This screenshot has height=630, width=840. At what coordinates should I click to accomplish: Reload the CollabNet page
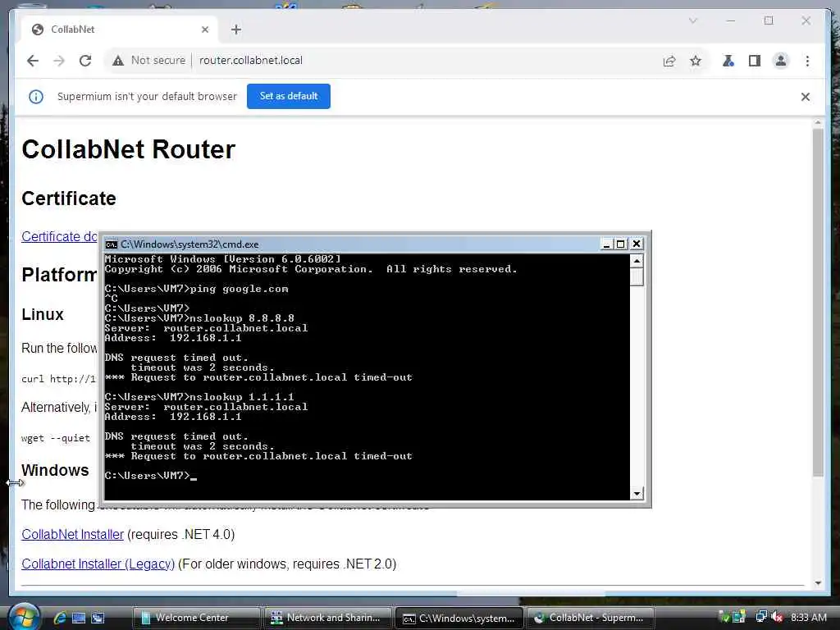pos(85,61)
